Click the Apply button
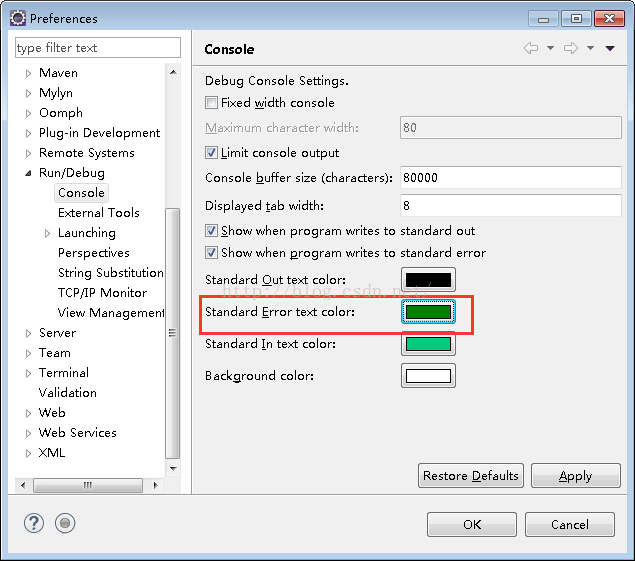Screen dimensions: 635x561 575,476
